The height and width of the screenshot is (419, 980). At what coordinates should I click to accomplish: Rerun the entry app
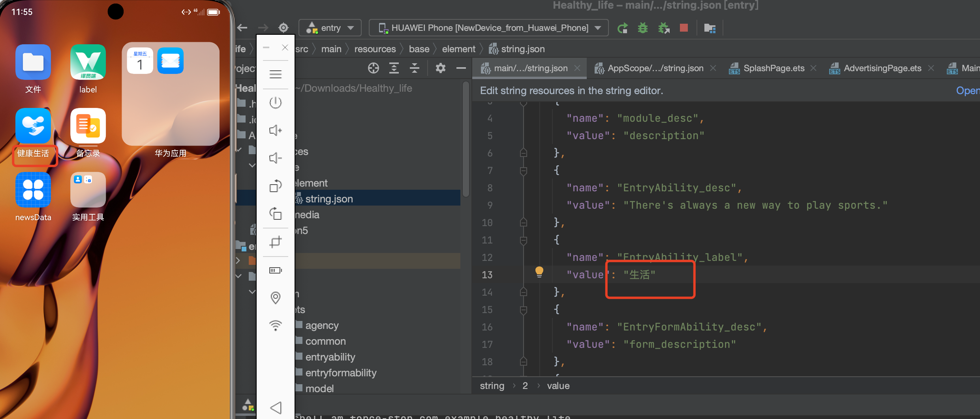[623, 28]
